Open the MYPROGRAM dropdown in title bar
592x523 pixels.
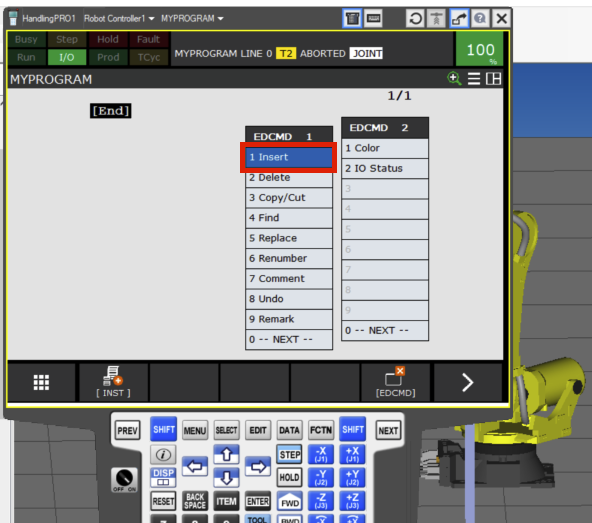pos(192,19)
